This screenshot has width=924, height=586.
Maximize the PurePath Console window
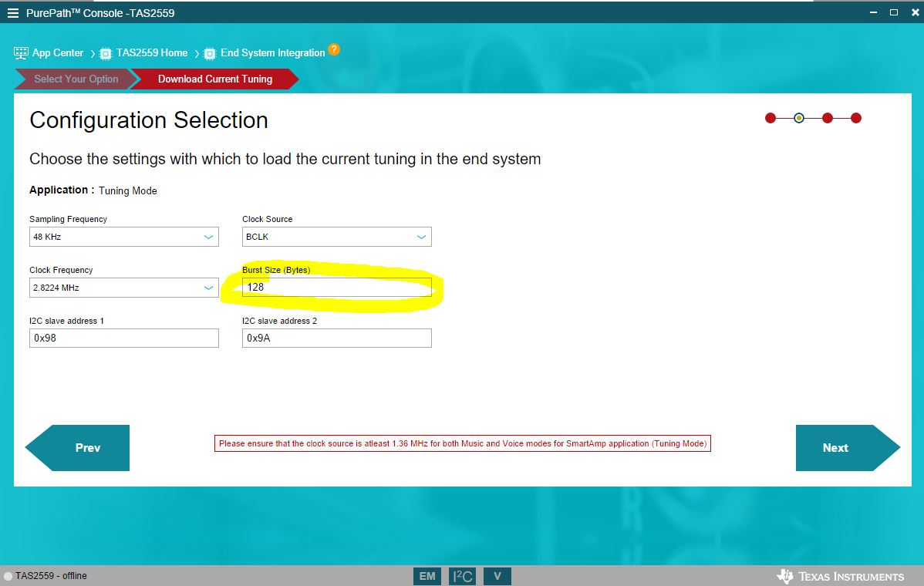[x=894, y=12]
